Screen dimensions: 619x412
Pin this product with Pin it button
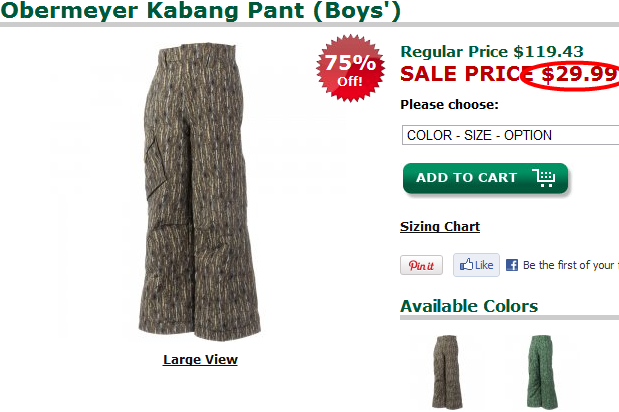pos(421,265)
